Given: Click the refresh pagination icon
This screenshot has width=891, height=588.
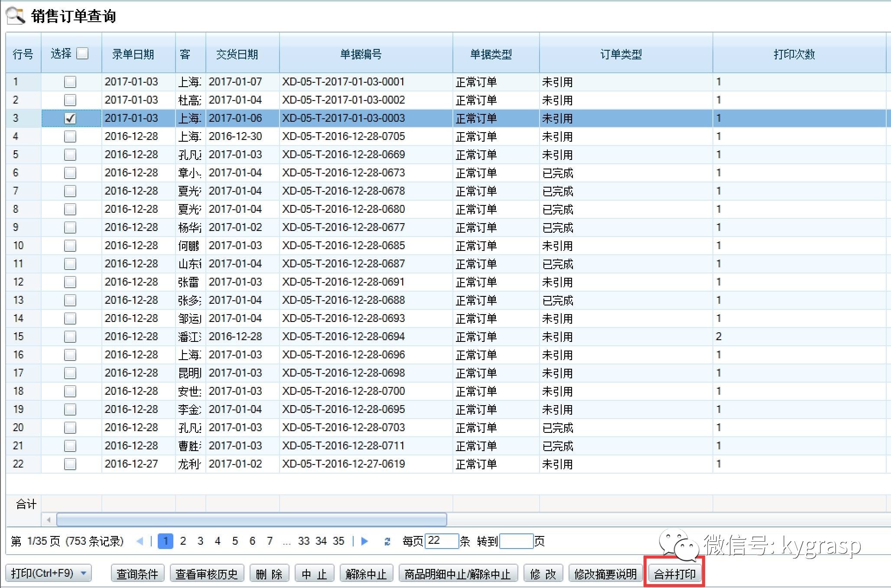Looking at the screenshot, I should click(x=387, y=541).
